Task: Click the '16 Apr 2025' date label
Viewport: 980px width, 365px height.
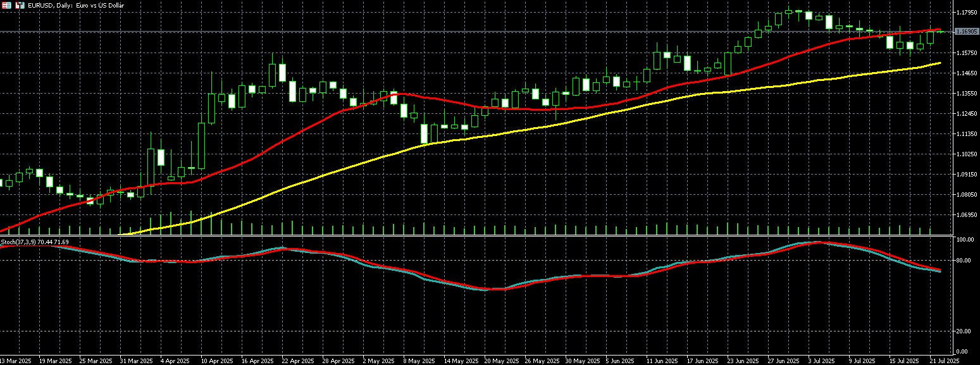Action: [x=258, y=361]
